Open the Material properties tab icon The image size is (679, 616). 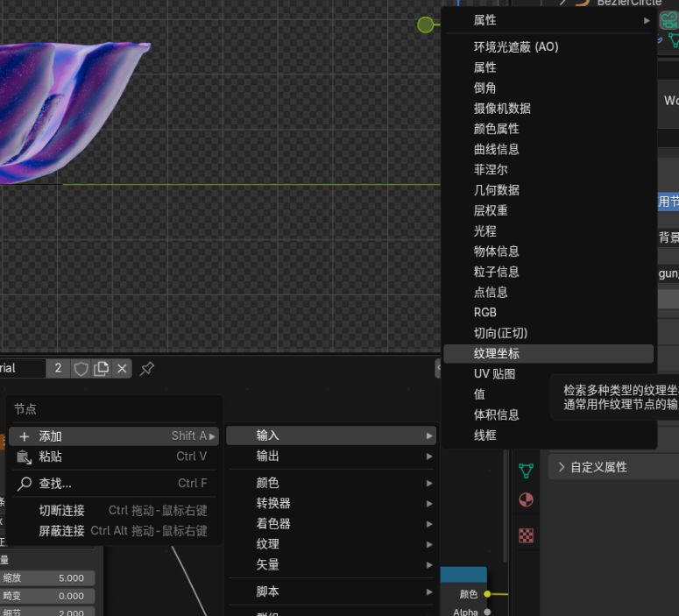tap(527, 500)
